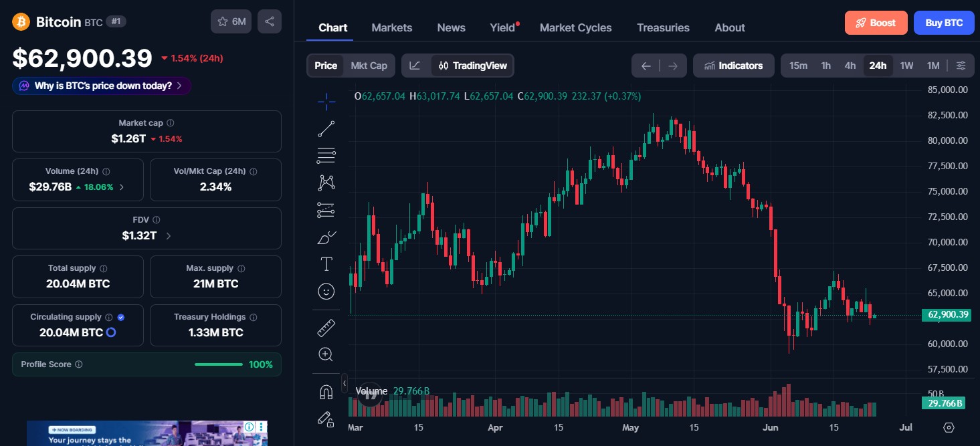Click the Boost button
Viewport: 980px width, 446px height.
876,23
